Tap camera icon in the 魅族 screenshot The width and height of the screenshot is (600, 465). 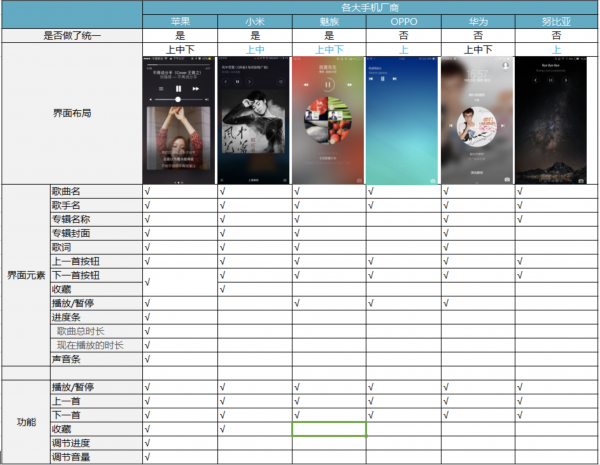coord(359,181)
